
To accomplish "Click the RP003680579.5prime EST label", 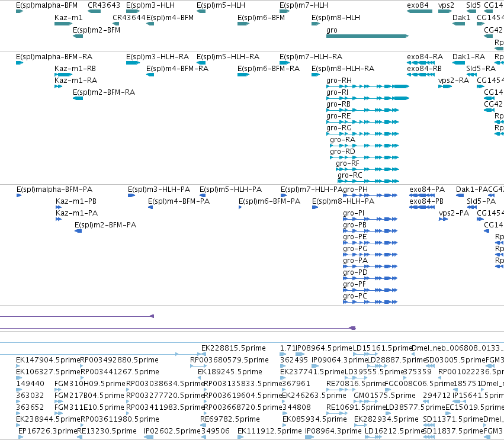I will click(x=230, y=360).
